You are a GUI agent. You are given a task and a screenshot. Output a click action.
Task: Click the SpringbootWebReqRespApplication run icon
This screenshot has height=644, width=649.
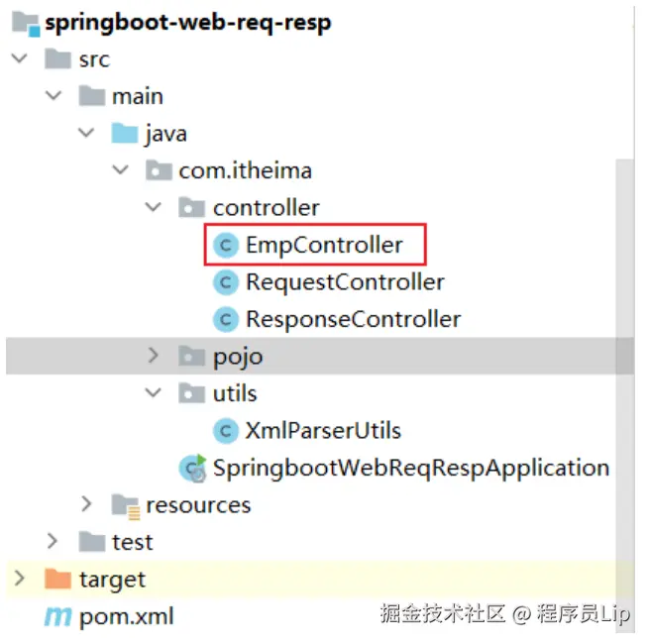point(191,468)
